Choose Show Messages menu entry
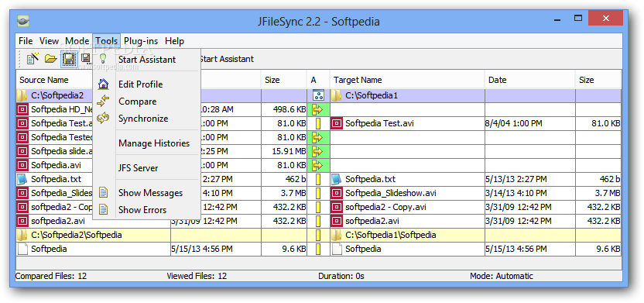 click(146, 193)
